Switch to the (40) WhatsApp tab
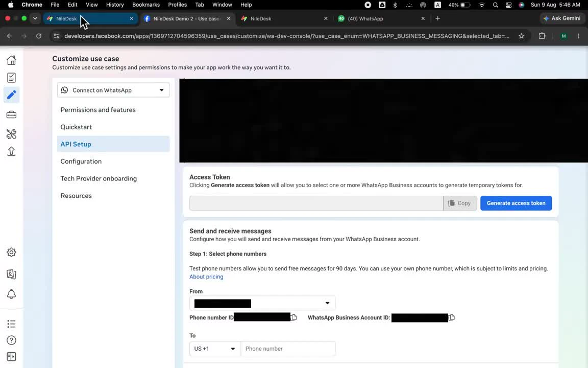This screenshot has height=368, width=588. click(x=381, y=18)
